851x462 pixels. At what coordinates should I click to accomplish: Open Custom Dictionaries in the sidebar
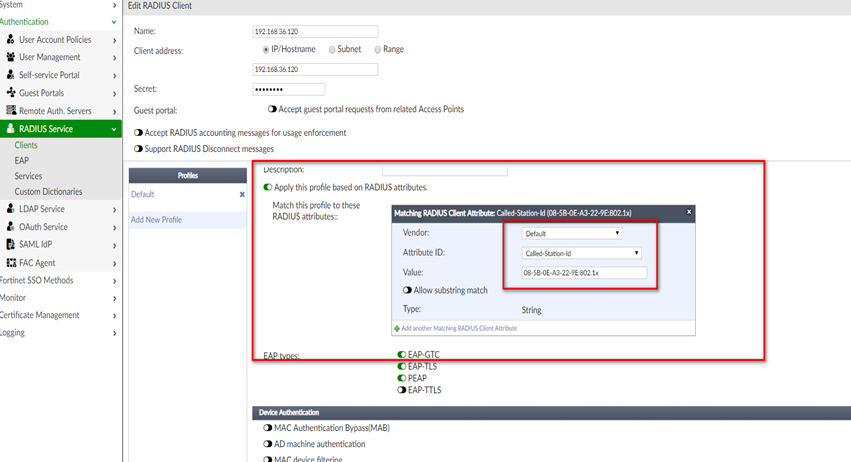pos(48,191)
